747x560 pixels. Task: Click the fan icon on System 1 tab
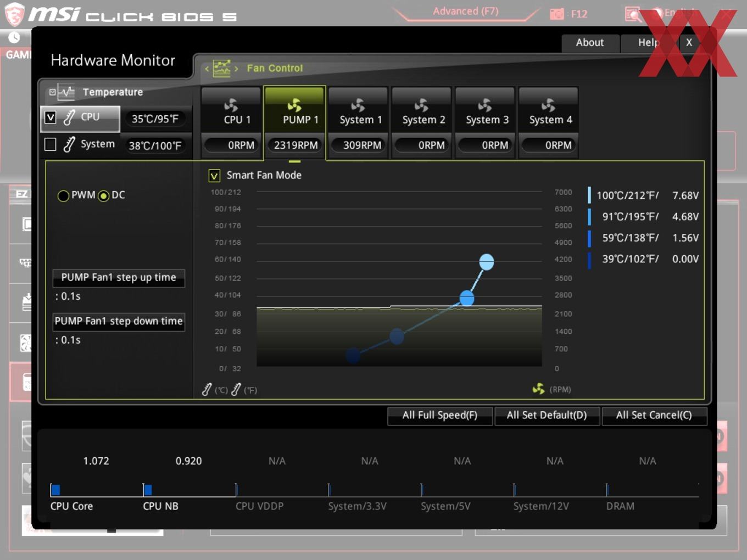click(358, 105)
